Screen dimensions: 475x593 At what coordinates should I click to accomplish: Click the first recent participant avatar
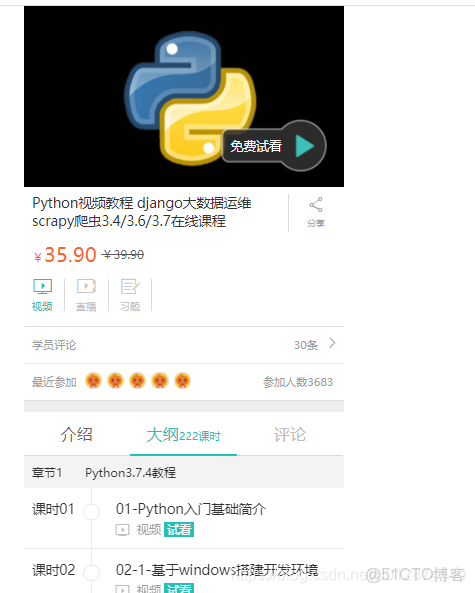tap(93, 381)
